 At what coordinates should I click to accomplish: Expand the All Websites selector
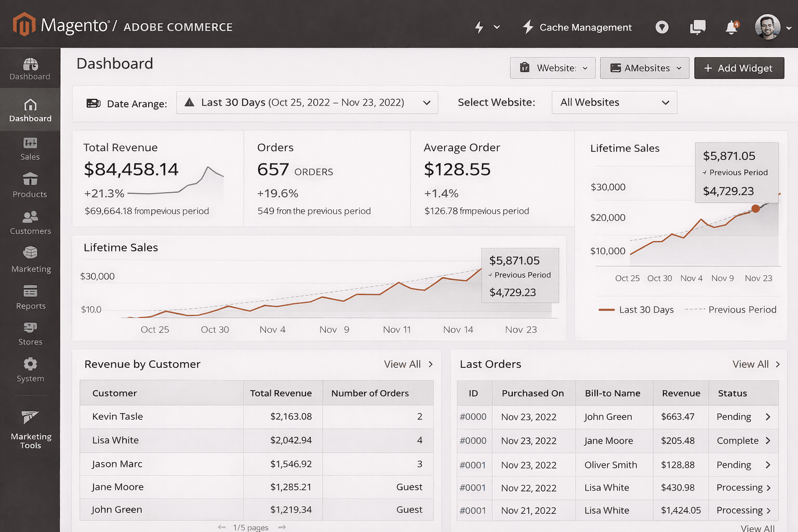coord(614,102)
